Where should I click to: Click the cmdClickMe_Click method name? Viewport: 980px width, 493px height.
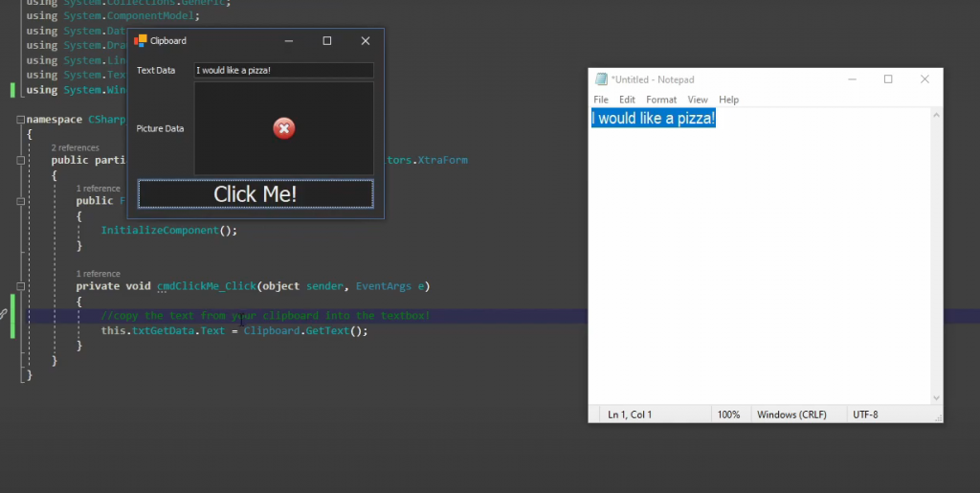point(207,286)
